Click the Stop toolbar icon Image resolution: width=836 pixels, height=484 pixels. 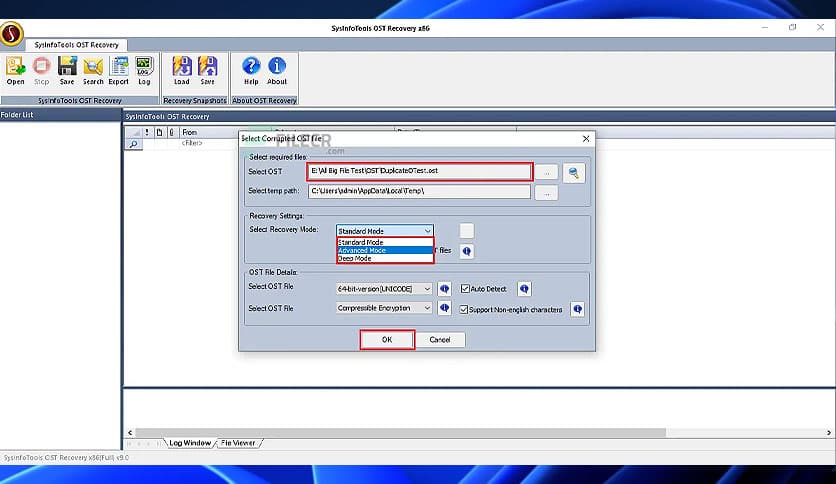(x=41, y=70)
